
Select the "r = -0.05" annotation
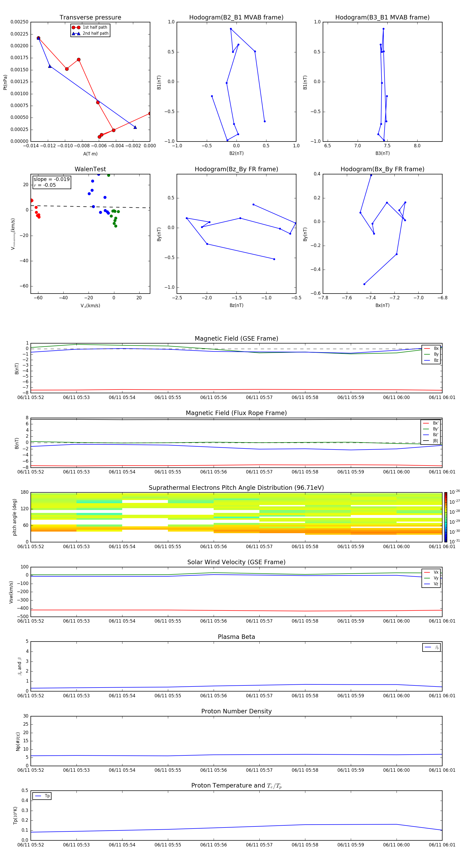tap(45, 185)
